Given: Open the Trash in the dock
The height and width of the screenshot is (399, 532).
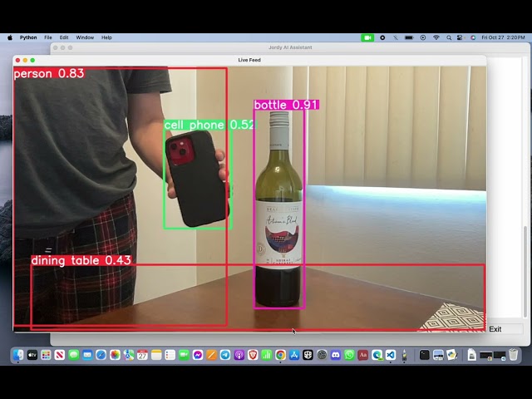Looking at the screenshot, I should pyautogui.click(x=513, y=355).
